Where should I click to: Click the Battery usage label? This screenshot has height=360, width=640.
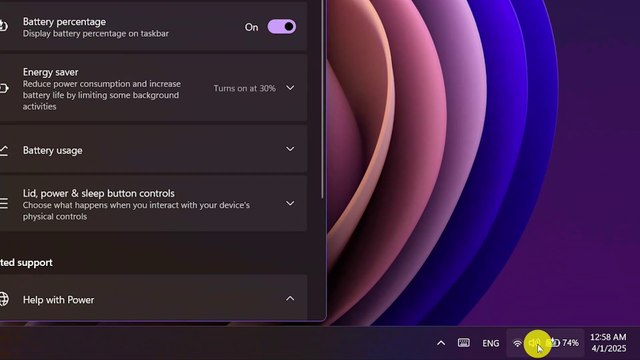[53, 151]
